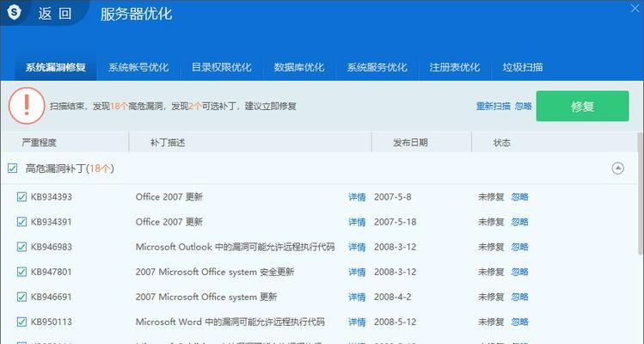Close the server optimization window

635,8
